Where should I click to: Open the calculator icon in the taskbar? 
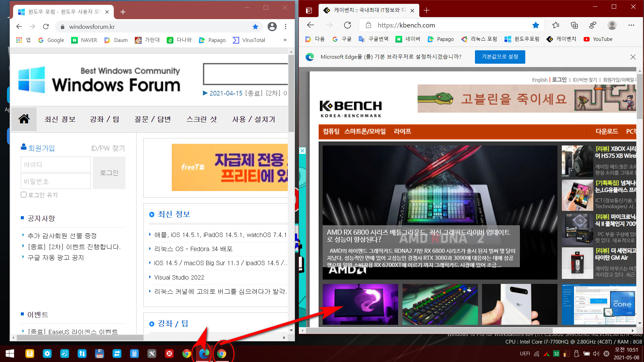(x=134, y=354)
